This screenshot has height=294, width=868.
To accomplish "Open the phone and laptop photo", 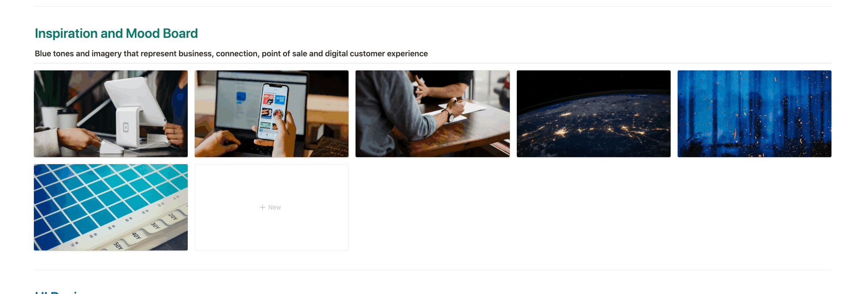I will [x=271, y=114].
